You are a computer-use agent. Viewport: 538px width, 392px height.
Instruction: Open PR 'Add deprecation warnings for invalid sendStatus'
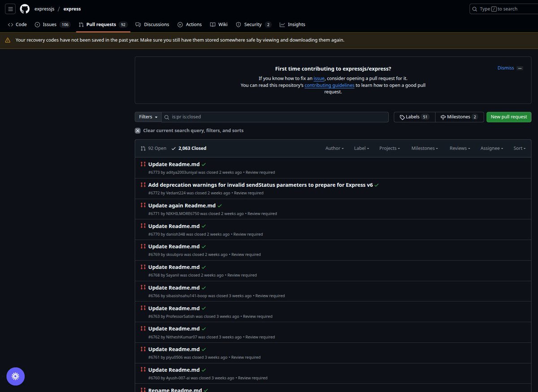pyautogui.click(x=260, y=185)
